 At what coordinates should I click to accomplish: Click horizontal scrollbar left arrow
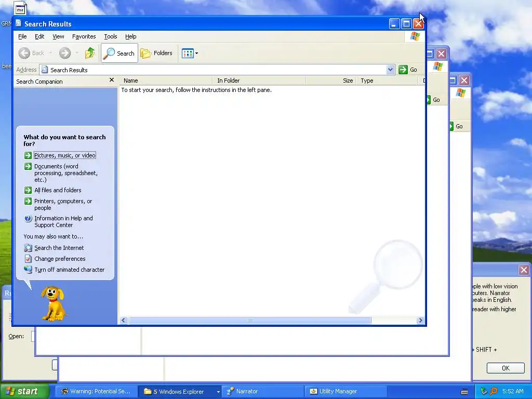point(124,320)
